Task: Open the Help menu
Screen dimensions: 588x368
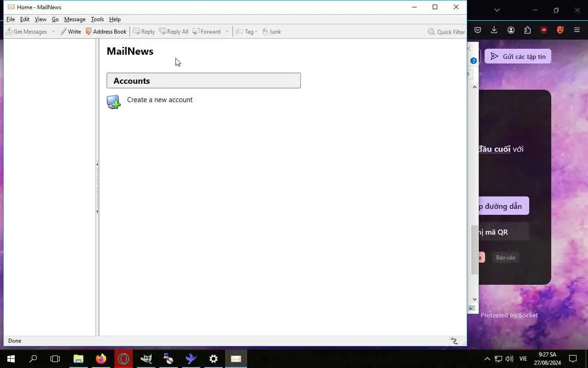Action: click(115, 19)
